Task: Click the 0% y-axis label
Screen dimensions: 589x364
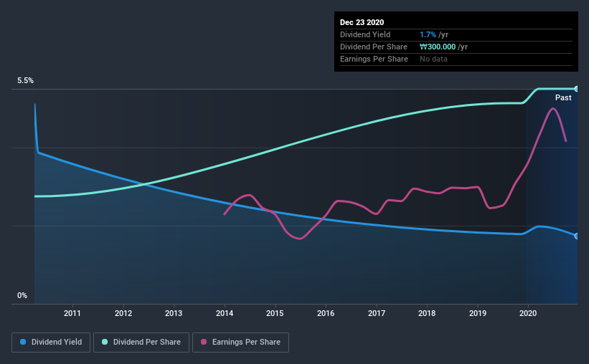Action: 22,296
